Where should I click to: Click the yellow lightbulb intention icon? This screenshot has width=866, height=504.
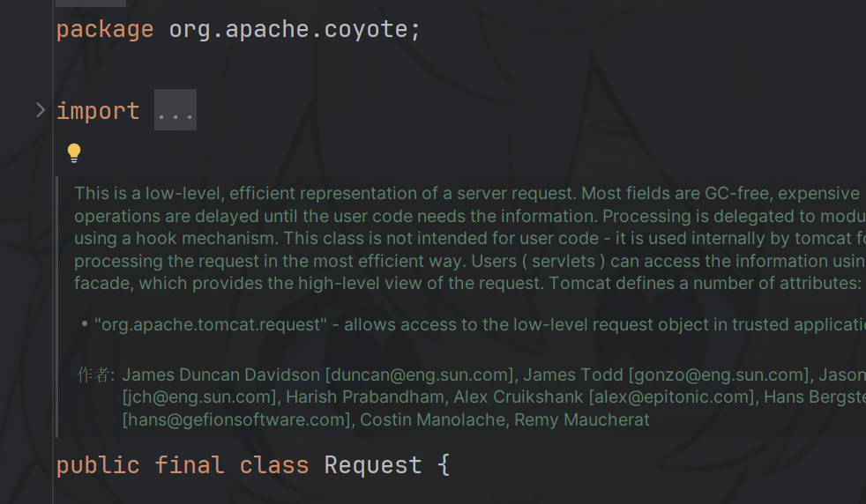tap(74, 153)
